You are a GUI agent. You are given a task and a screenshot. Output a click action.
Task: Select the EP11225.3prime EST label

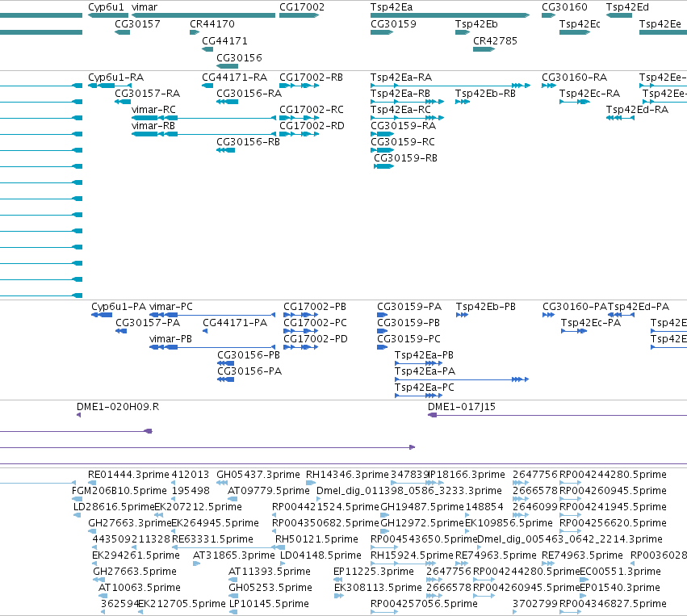click(x=373, y=572)
